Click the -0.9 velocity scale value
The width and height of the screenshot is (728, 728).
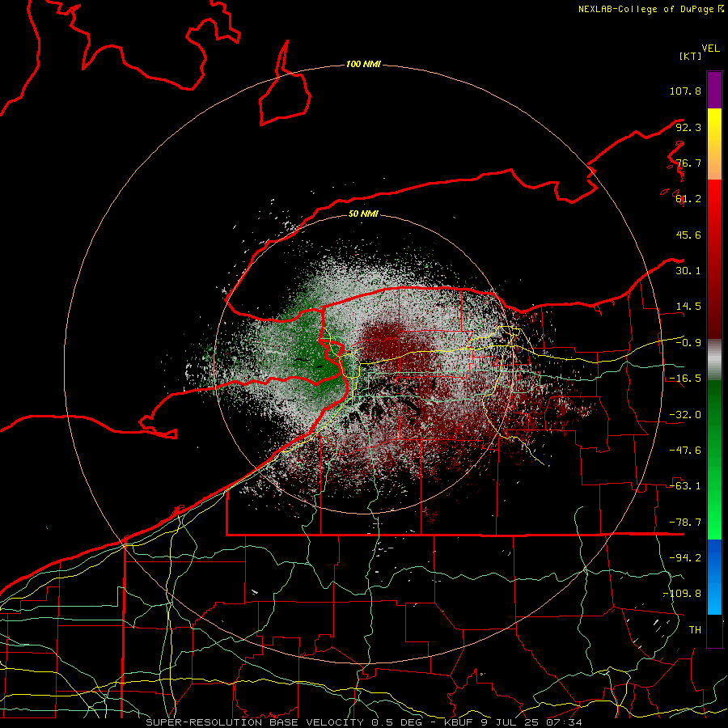tap(688, 343)
